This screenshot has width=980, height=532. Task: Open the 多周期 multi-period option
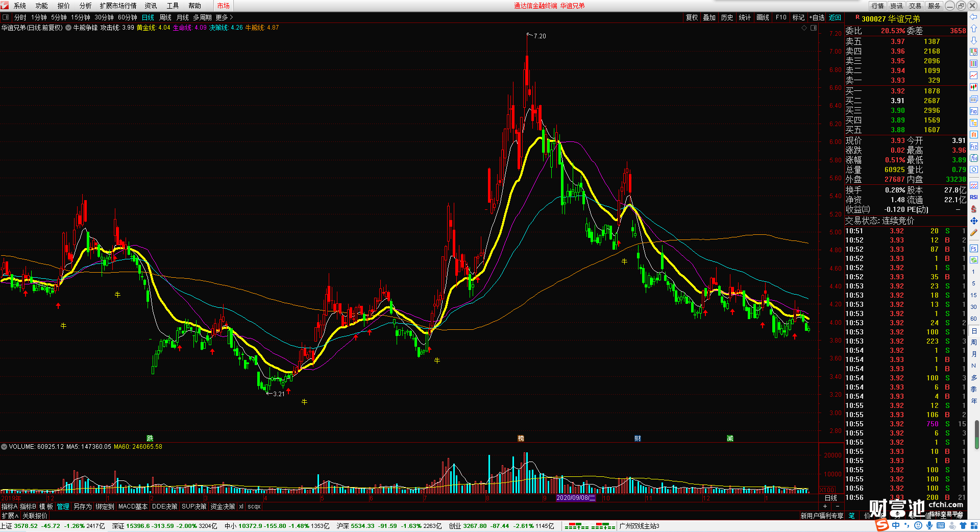click(x=202, y=17)
